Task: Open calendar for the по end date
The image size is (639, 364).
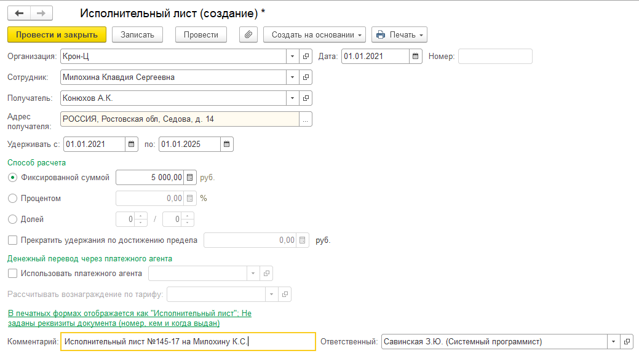Action: (x=227, y=144)
